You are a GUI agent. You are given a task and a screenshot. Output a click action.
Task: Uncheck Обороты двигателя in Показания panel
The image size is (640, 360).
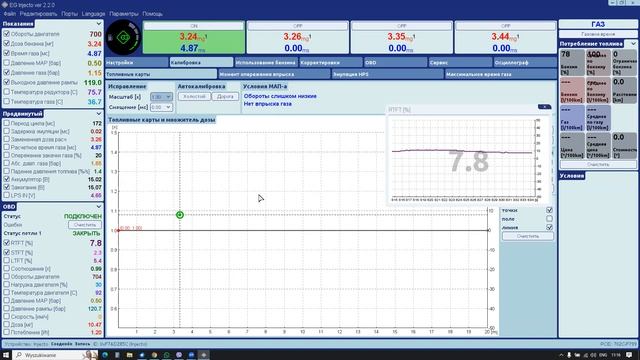click(x=7, y=34)
